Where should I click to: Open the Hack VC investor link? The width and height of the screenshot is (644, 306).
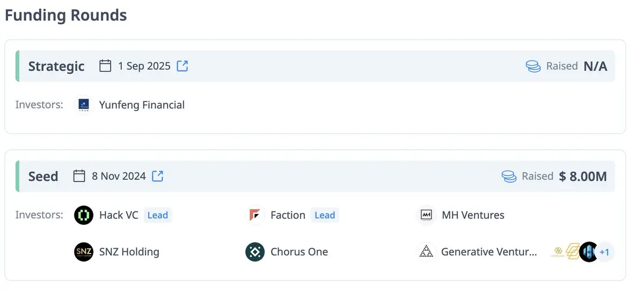click(x=119, y=215)
